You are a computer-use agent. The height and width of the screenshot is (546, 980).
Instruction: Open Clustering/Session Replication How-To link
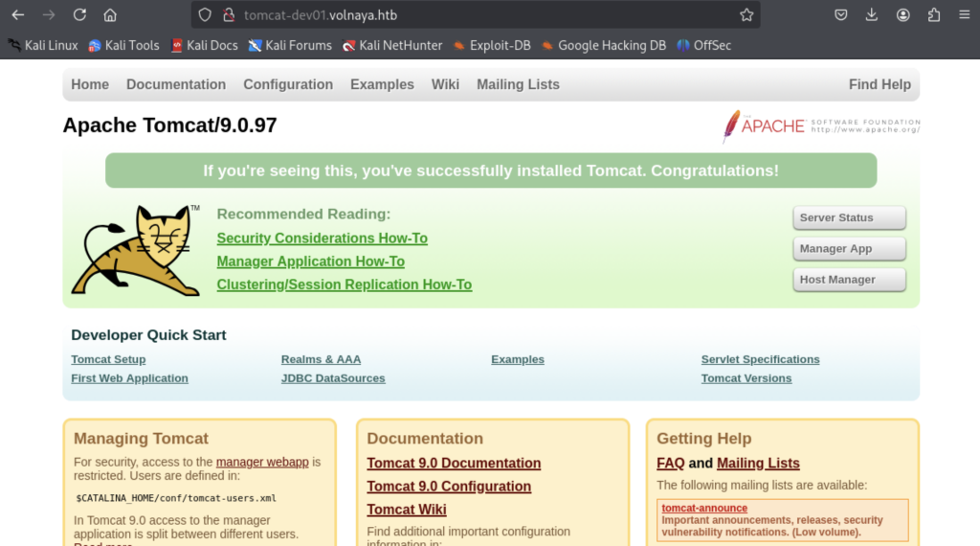click(345, 284)
